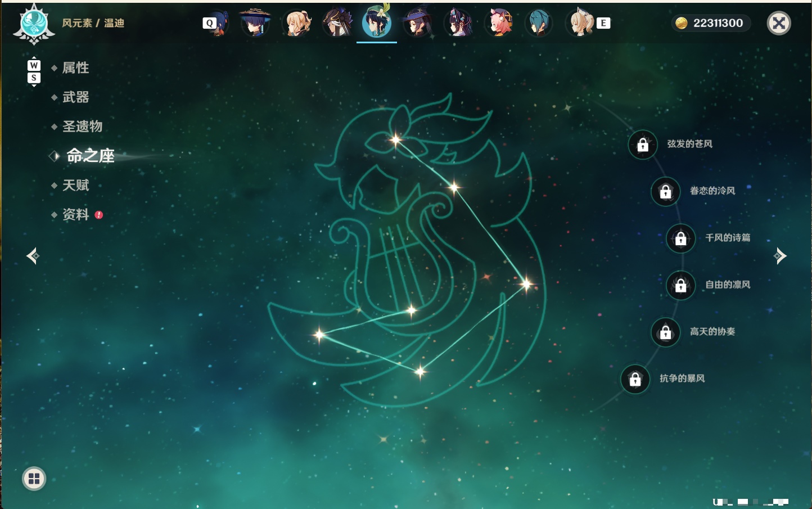Open the 自由的凛风 locked constellation
The height and width of the screenshot is (509, 812).
click(x=680, y=285)
